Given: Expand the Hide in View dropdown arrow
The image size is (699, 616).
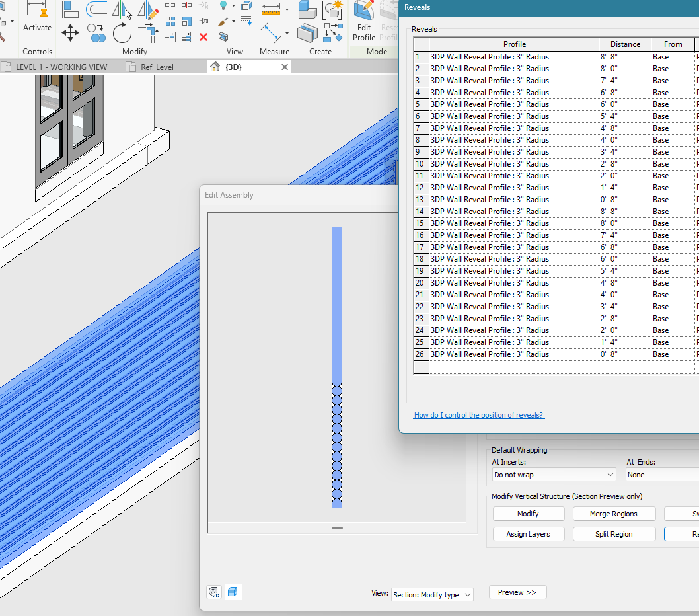Looking at the screenshot, I should tap(234, 6).
